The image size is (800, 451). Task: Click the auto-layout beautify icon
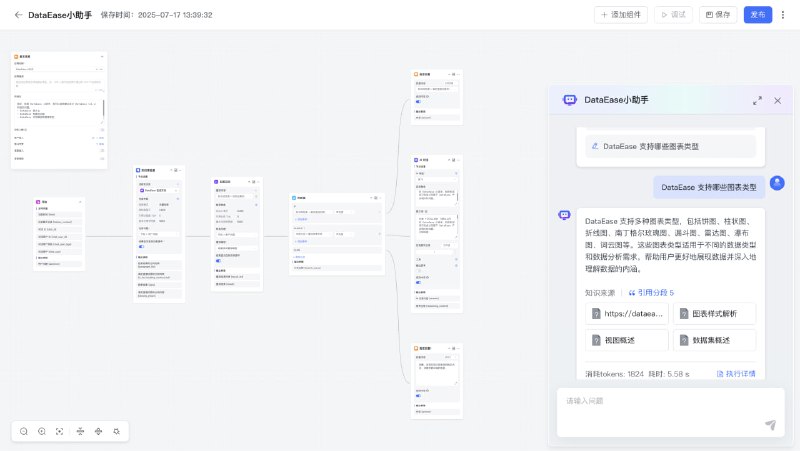(117, 431)
